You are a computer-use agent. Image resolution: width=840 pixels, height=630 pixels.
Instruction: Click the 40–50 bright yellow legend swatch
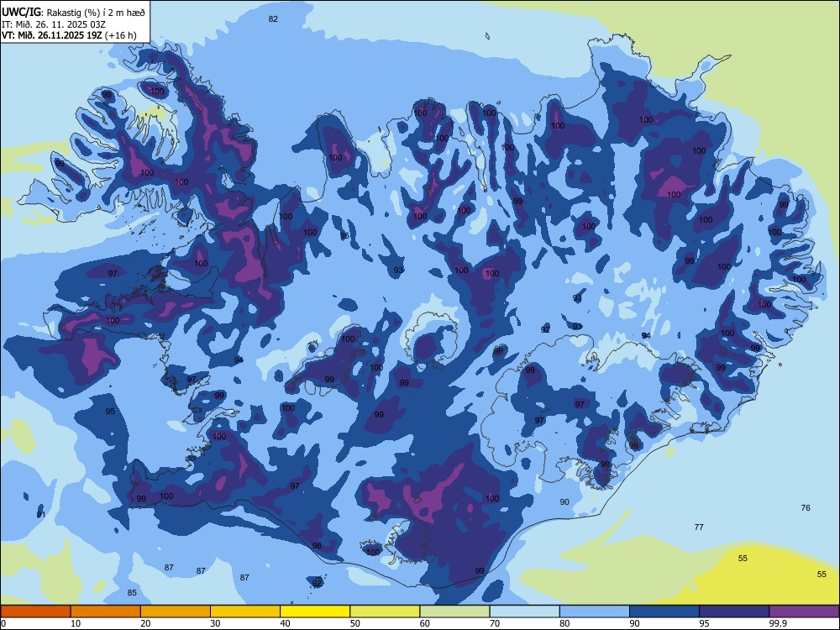(x=315, y=612)
